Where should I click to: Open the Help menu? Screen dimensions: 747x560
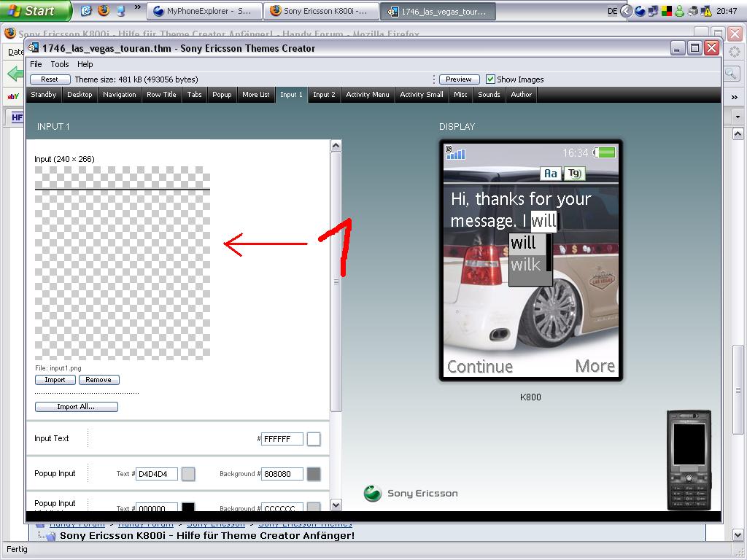(x=85, y=64)
